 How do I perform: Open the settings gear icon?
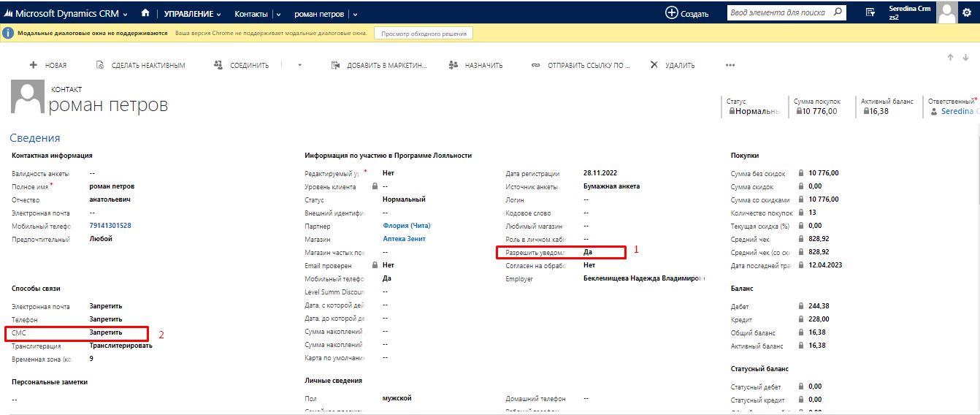tap(967, 12)
